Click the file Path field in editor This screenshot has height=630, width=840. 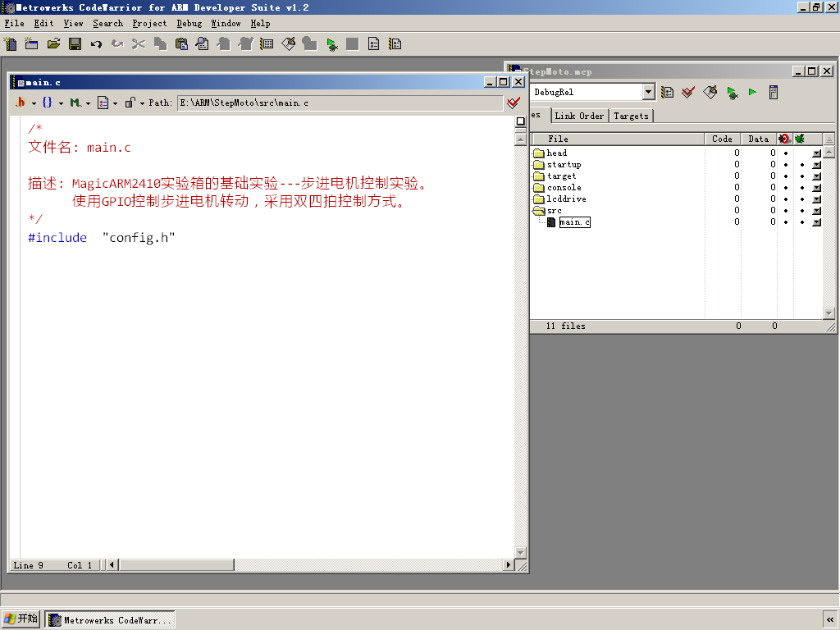(x=340, y=103)
